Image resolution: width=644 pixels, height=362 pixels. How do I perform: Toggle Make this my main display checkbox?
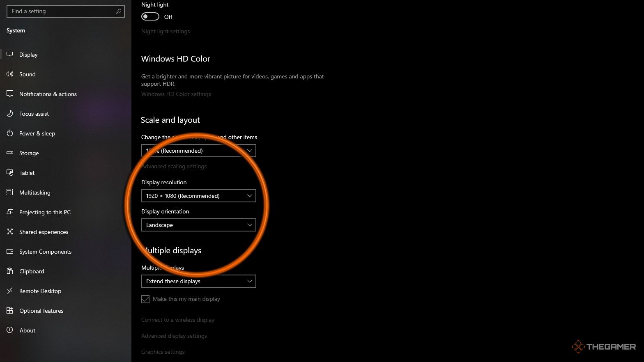click(145, 299)
